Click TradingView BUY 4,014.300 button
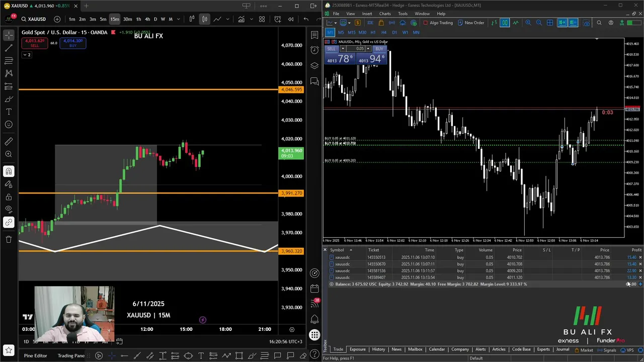644x362 pixels. point(73,43)
